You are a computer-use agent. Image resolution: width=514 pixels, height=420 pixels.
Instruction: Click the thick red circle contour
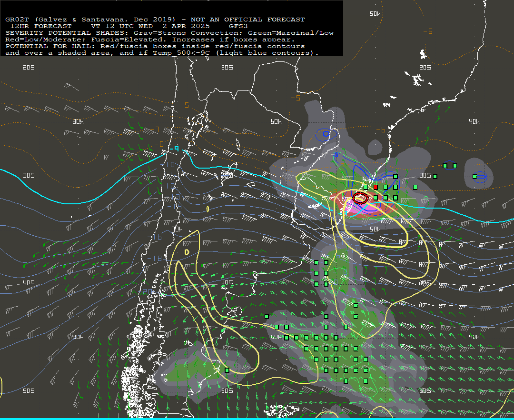tap(360, 198)
